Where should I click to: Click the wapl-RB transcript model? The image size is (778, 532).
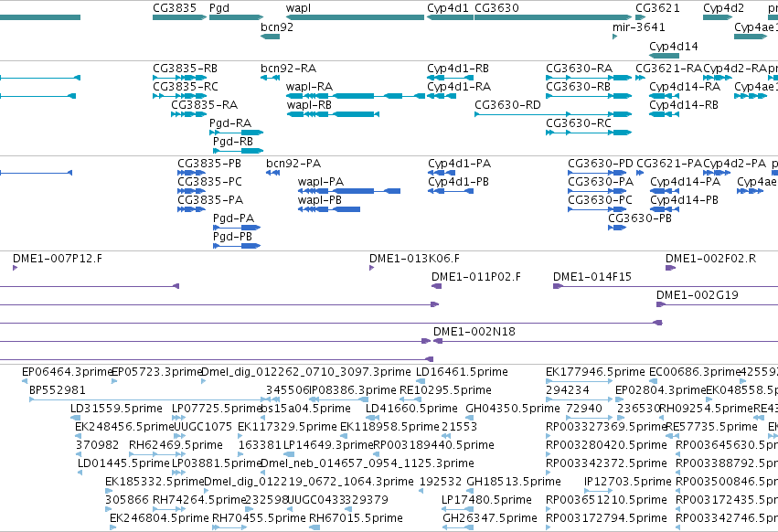click(x=333, y=114)
